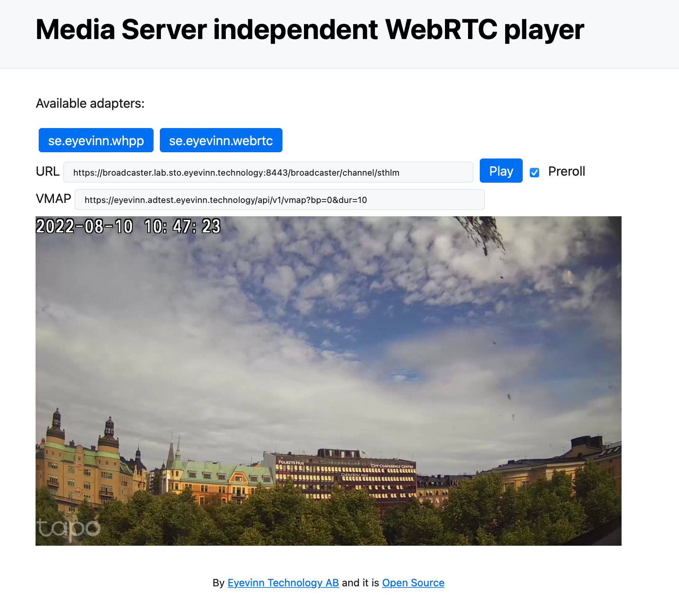
Task: Click the Preroll label text
Action: pos(566,171)
